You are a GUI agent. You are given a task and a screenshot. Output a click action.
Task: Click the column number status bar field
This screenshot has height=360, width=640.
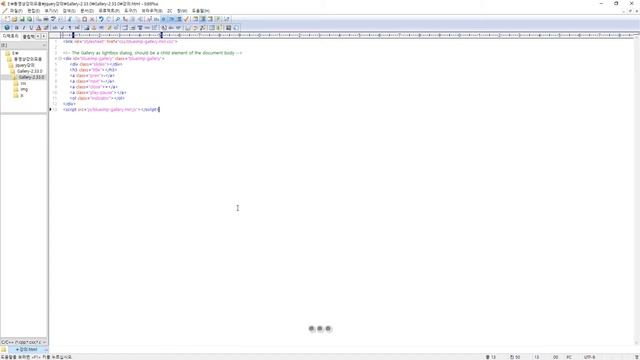click(x=515, y=357)
